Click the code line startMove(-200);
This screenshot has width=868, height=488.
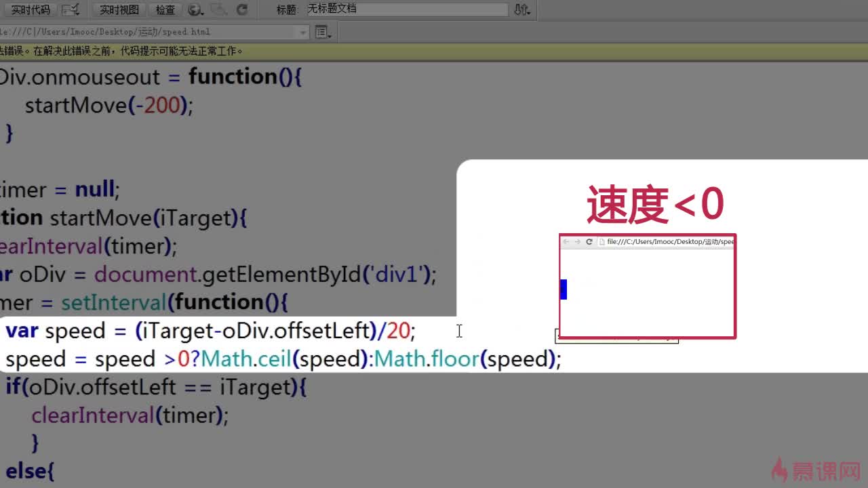[x=109, y=105]
